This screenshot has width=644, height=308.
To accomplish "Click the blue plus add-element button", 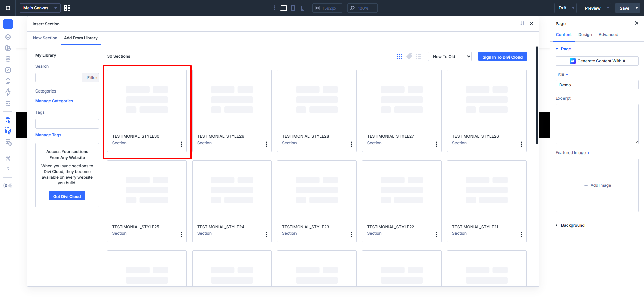I will pyautogui.click(x=8, y=24).
